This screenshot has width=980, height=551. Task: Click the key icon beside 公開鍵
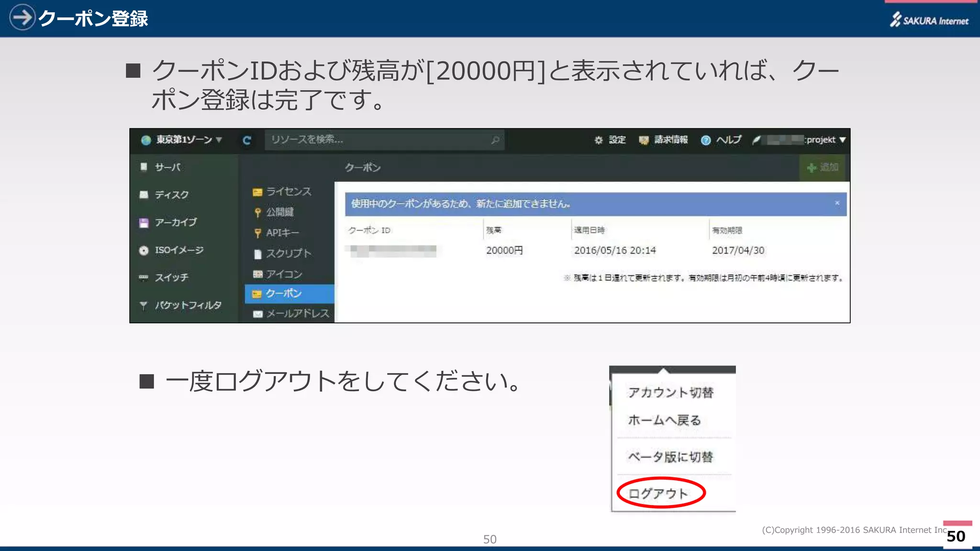click(258, 212)
